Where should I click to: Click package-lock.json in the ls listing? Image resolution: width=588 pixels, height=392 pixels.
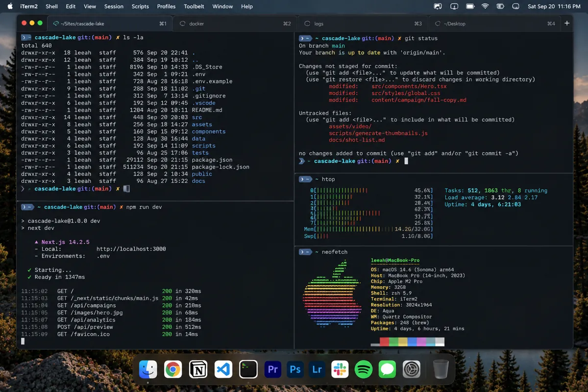(x=220, y=167)
